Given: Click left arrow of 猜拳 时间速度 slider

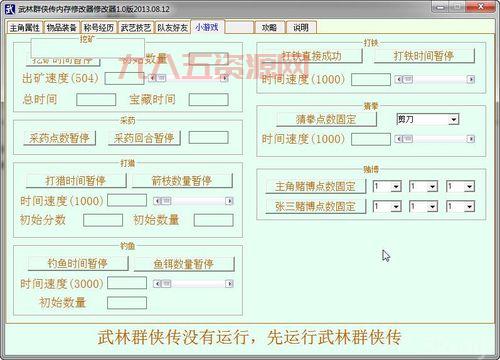Looking at the screenshot, I should (x=398, y=139).
